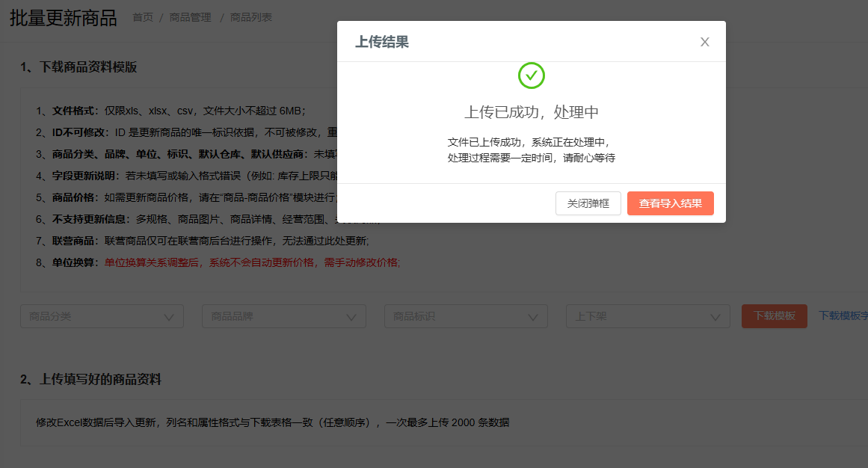Click the 下载模板 button
Image resolution: width=868 pixels, height=468 pixels.
point(775,315)
